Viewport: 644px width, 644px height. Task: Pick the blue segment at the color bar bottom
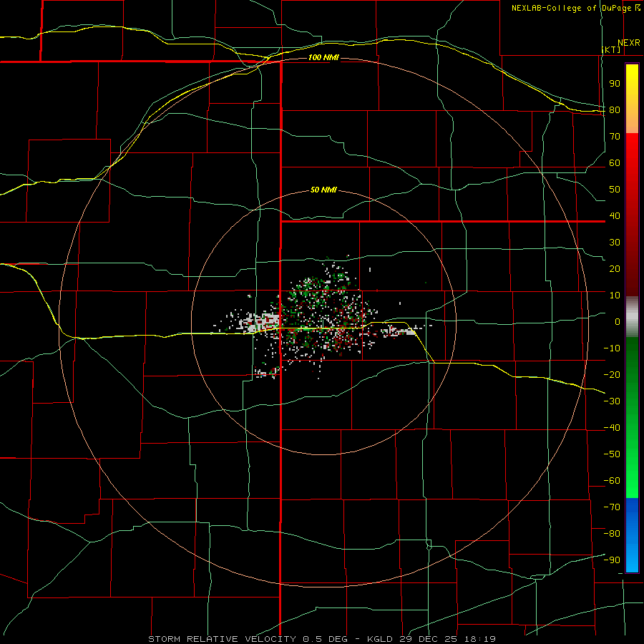point(632,535)
